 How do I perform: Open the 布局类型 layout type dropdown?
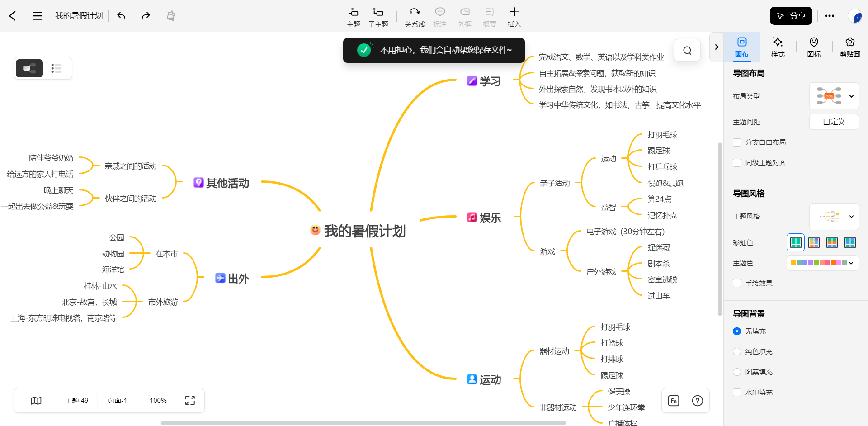(834, 96)
